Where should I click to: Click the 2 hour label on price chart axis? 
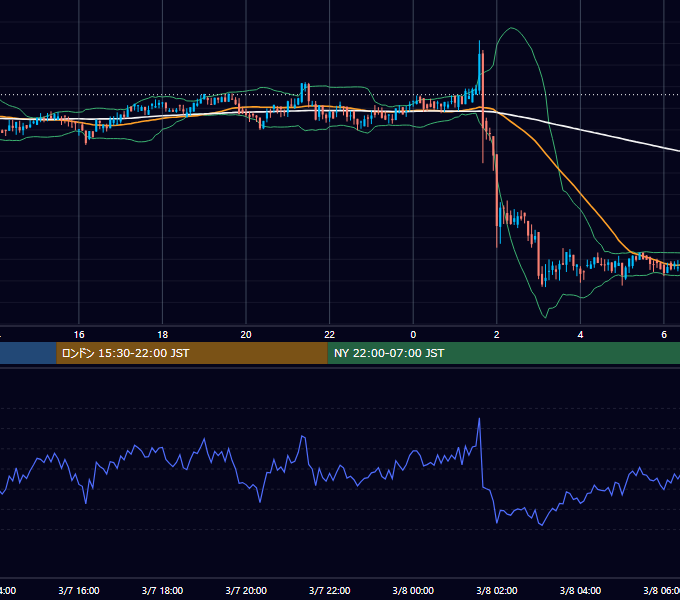click(497, 335)
